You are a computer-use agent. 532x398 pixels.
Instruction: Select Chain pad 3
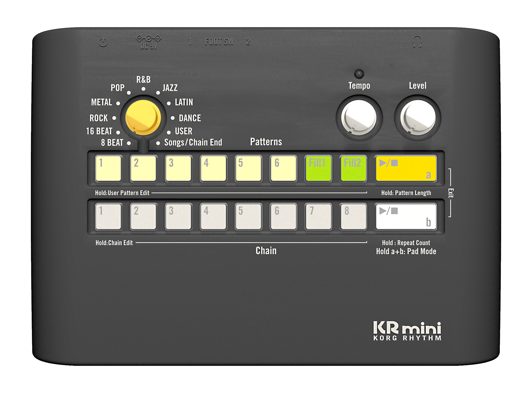click(x=178, y=217)
